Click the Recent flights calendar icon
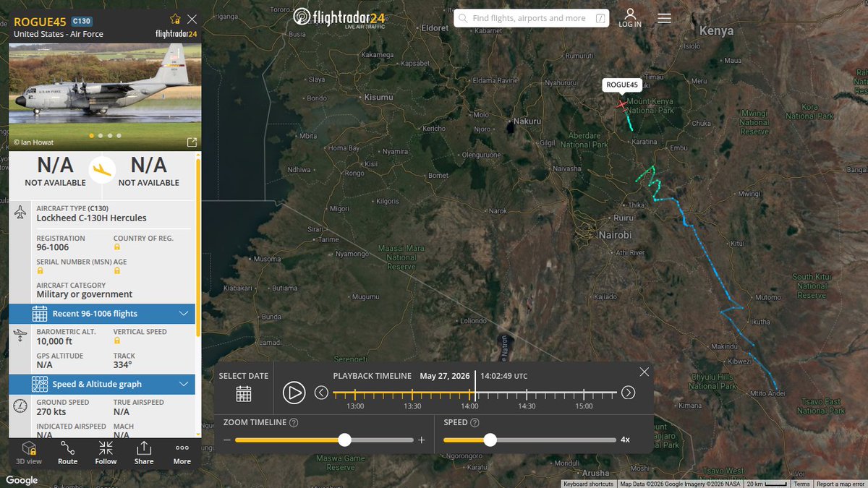Viewport: 868px width, 488px height. pos(40,314)
